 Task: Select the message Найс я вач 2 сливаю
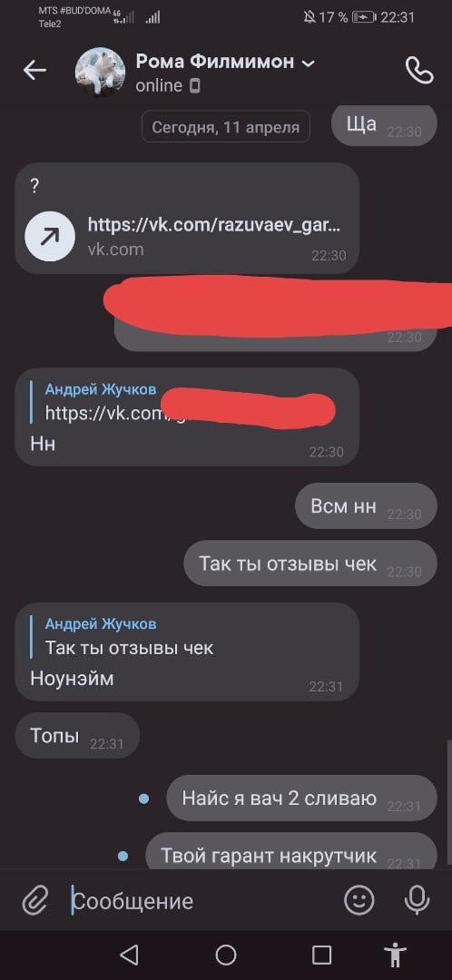(x=301, y=799)
